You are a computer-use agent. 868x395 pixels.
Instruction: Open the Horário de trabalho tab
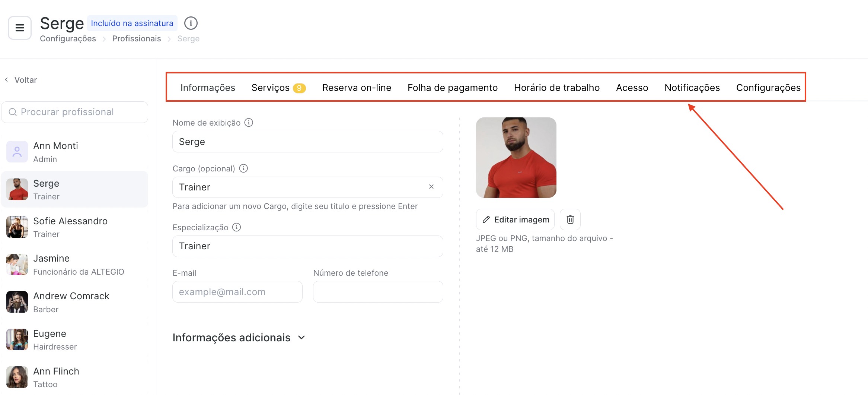click(x=557, y=88)
